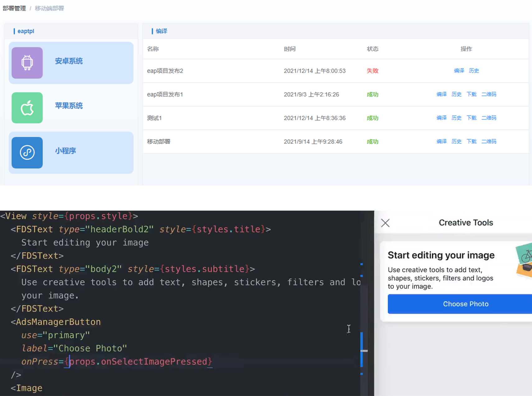The image size is (532, 396).
Task: Download the 移动部署 build
Action: click(x=471, y=142)
